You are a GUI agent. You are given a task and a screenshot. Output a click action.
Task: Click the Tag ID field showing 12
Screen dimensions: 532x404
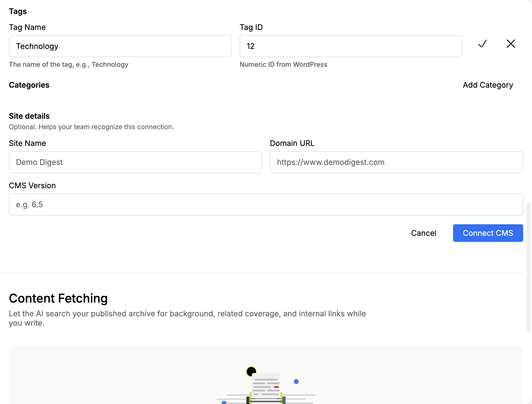351,46
